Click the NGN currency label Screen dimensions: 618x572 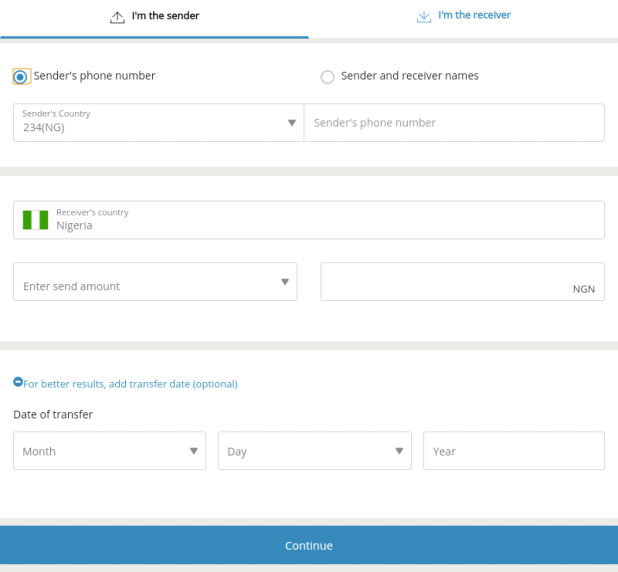pyautogui.click(x=584, y=289)
